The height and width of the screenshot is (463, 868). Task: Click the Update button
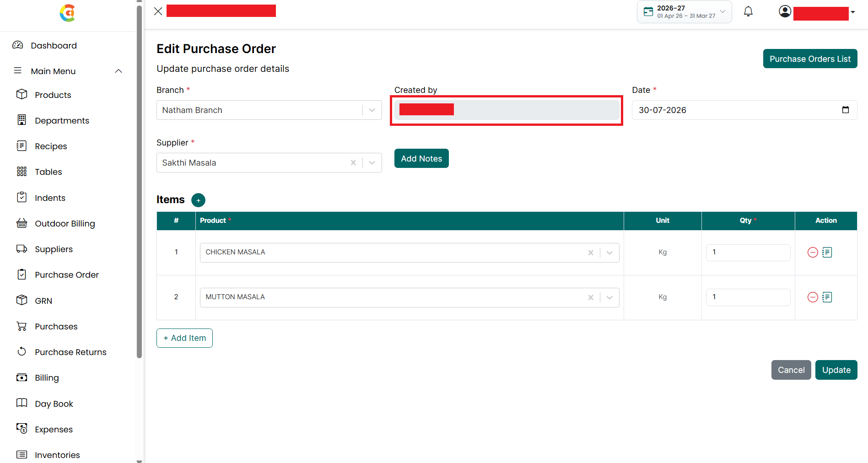pos(836,370)
